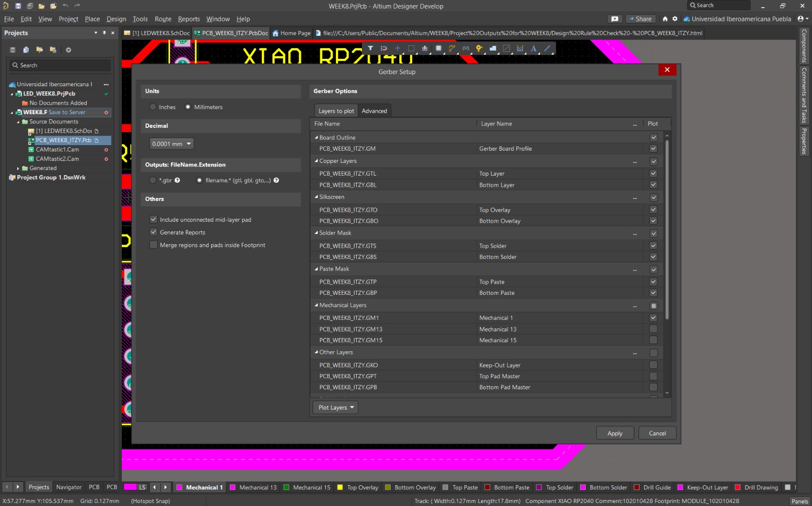Screen dimensions: 812x506
Task: Uncheck plot for the Top Layer row
Action: point(653,174)
